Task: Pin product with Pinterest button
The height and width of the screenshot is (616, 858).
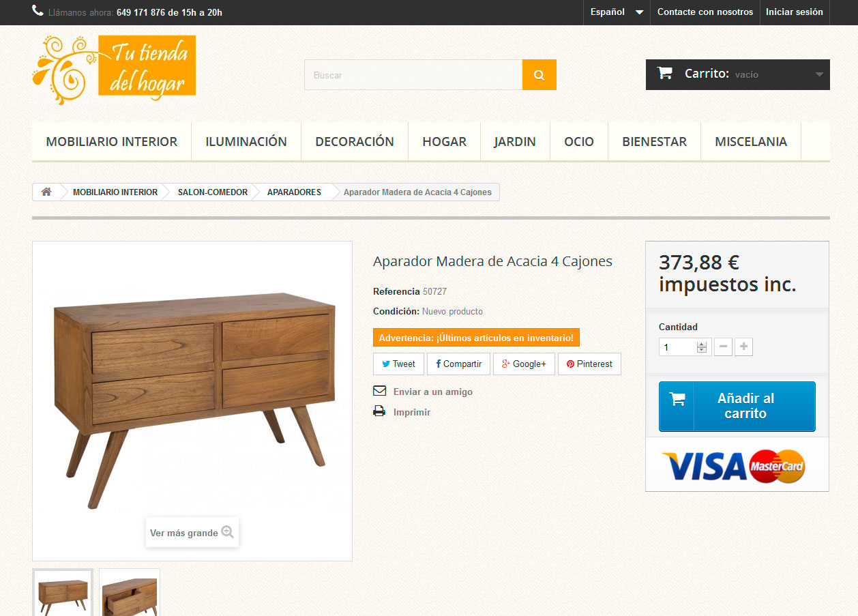Action: [589, 364]
